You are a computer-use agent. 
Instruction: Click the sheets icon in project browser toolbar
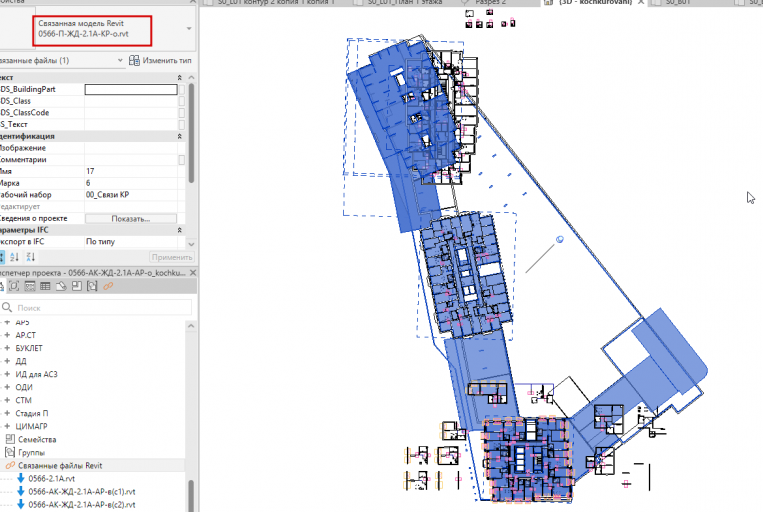pos(61,286)
